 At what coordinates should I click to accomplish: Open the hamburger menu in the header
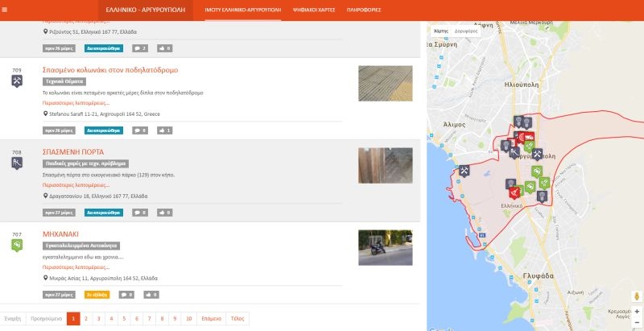[x=9, y=10]
